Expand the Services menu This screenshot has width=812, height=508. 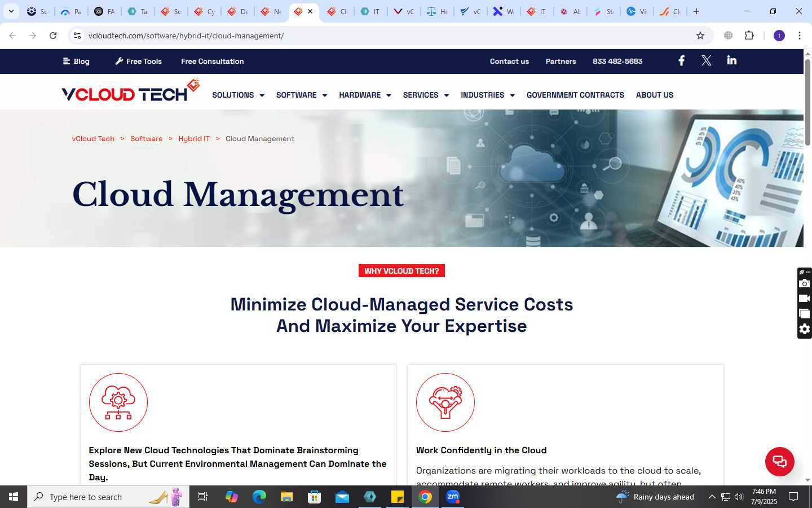click(x=426, y=95)
